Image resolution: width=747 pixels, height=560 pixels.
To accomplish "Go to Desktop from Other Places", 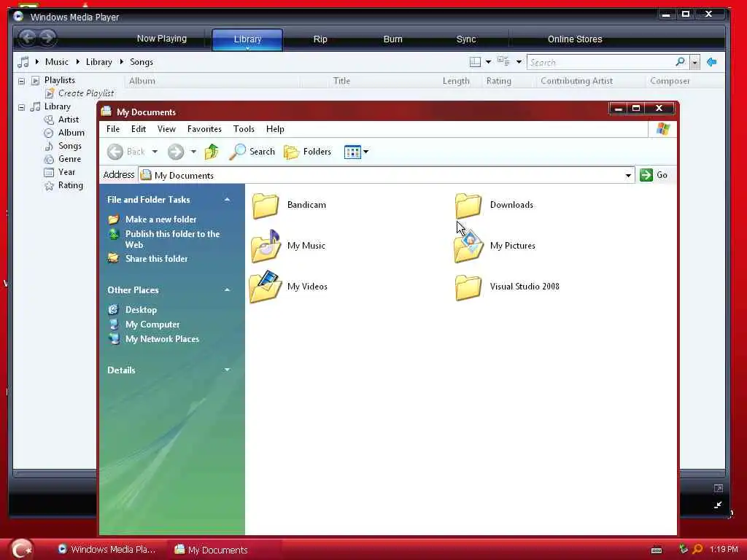I will pyautogui.click(x=141, y=310).
